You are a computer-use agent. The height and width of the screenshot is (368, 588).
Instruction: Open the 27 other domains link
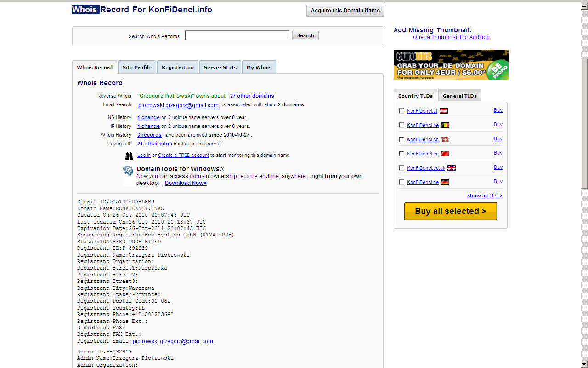coord(252,96)
